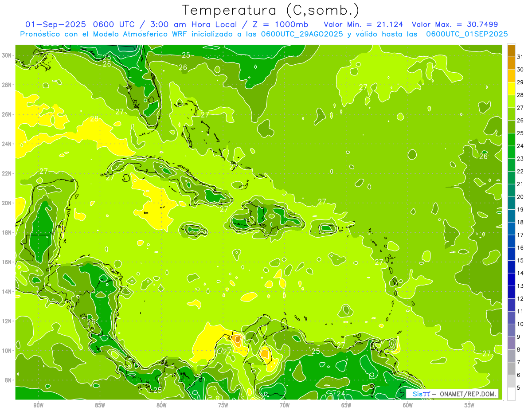Image resolution: width=532 pixels, height=411 pixels.
Task: Click the 22N latitude axis label
Action: [7, 173]
